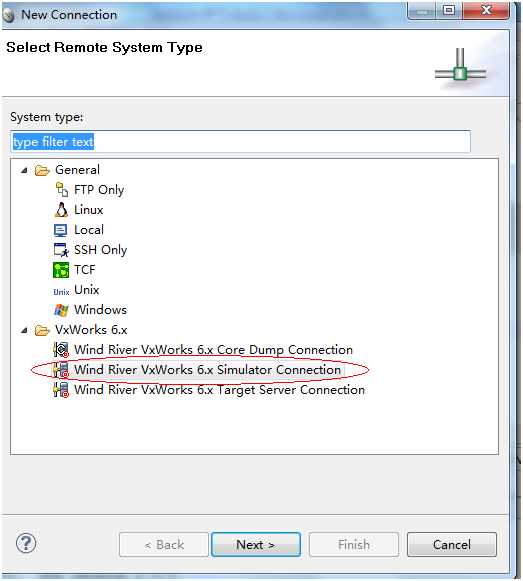Click the Next > button
Image resolution: width=523 pixels, height=581 pixels.
click(256, 544)
